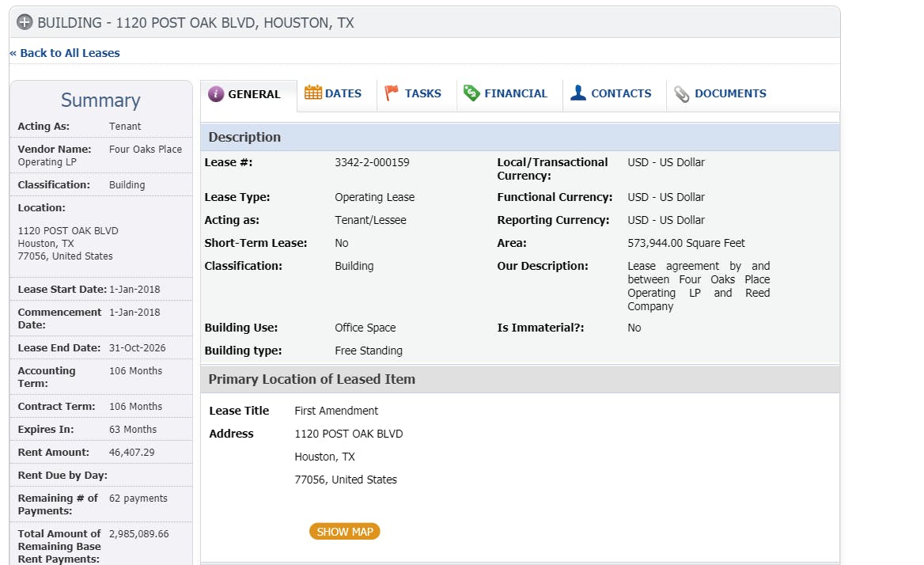Go to the Documents tab
This screenshot has height=565, width=924.
[x=730, y=93]
